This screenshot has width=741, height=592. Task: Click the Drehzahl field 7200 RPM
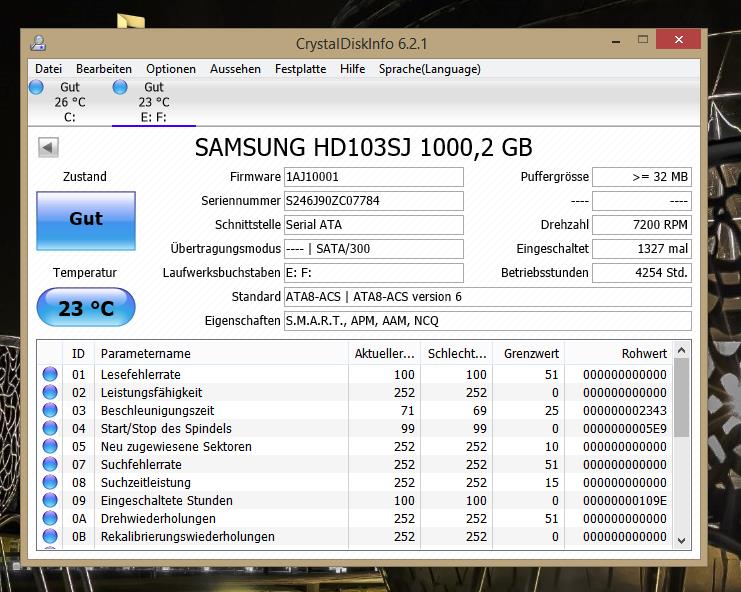[x=642, y=225]
